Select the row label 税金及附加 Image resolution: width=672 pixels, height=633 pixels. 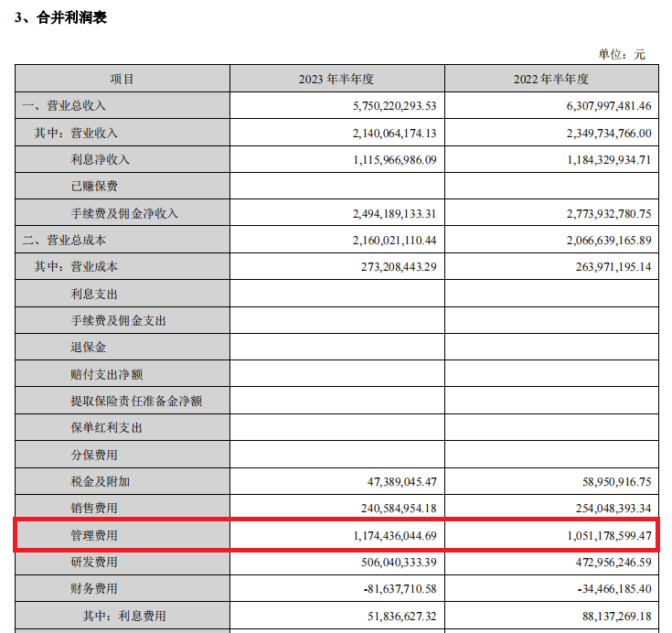[101, 481]
